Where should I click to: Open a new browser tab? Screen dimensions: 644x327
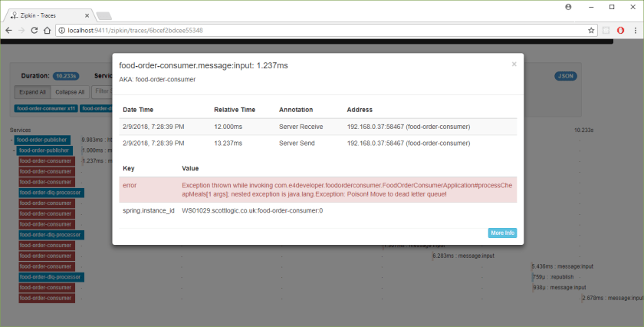pyautogui.click(x=103, y=15)
